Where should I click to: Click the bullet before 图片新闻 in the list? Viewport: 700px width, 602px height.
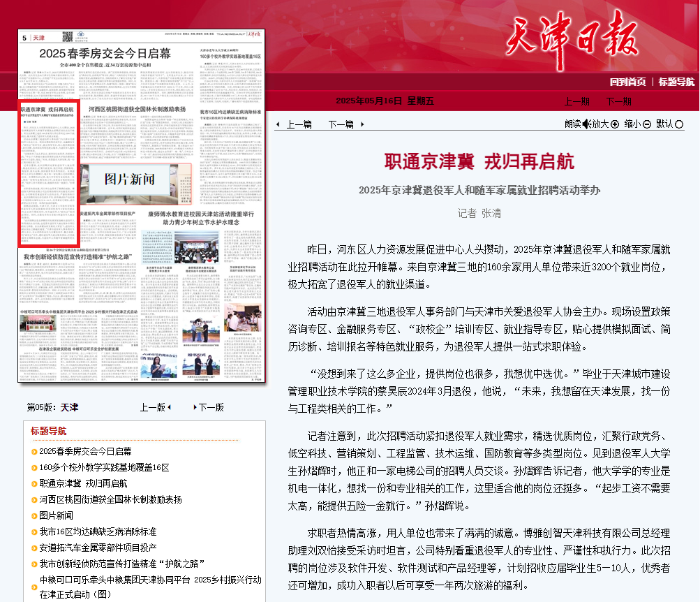pos(34,516)
